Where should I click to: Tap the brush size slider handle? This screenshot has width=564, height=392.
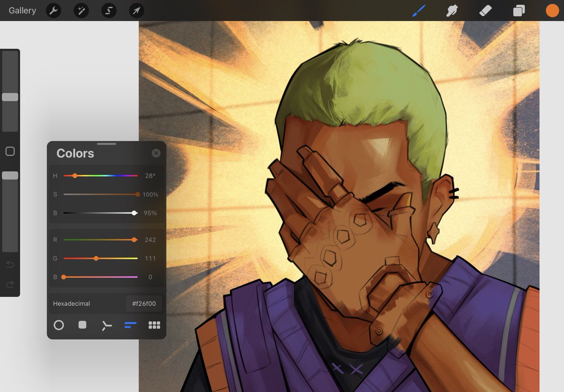coord(10,97)
